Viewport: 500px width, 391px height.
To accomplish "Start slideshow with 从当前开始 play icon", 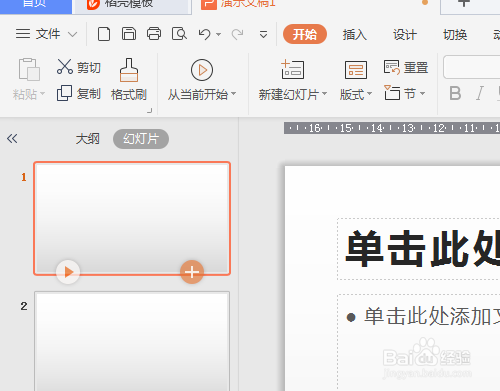I will click(x=202, y=70).
